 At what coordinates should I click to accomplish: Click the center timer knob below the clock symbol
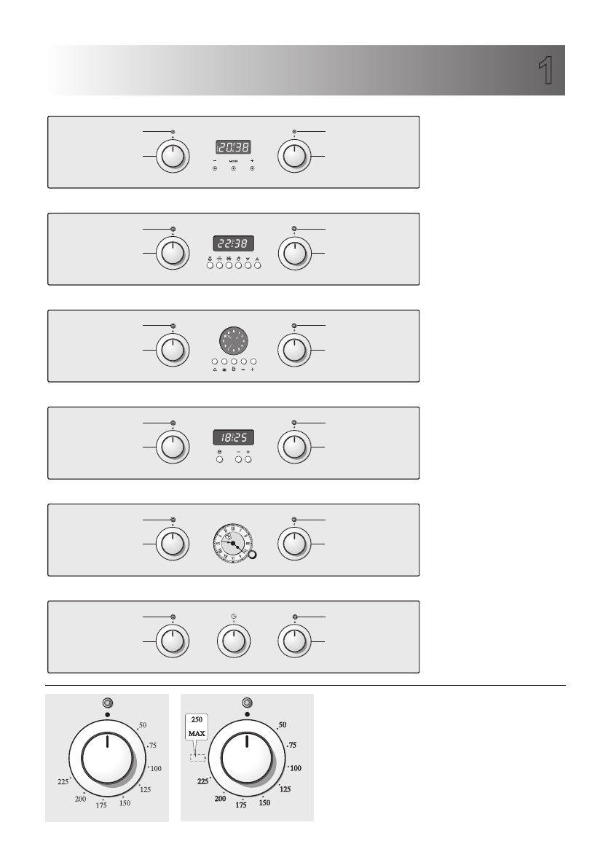[233, 641]
